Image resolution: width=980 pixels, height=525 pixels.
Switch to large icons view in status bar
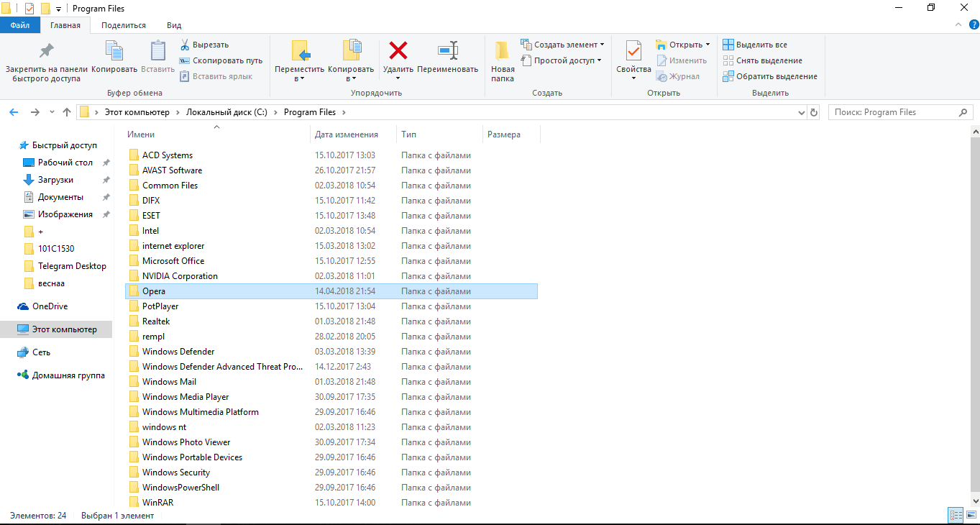tap(970, 515)
